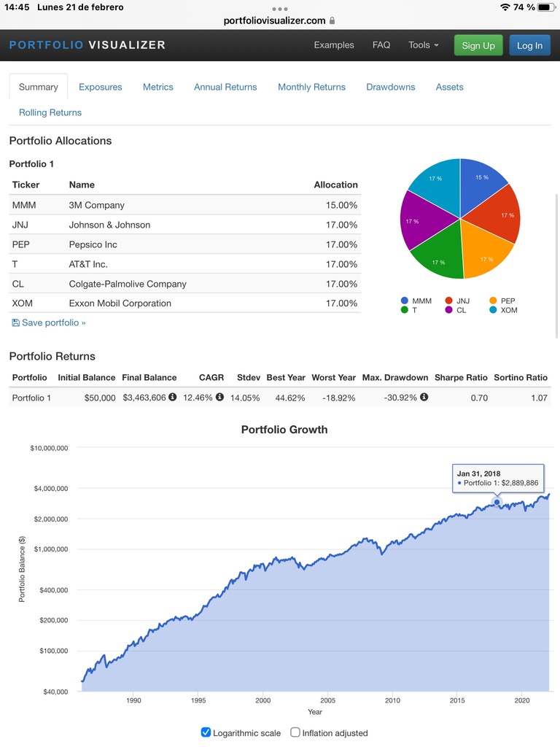Click the CAGR info icon
This screenshot has width=560, height=747.
pos(219,397)
